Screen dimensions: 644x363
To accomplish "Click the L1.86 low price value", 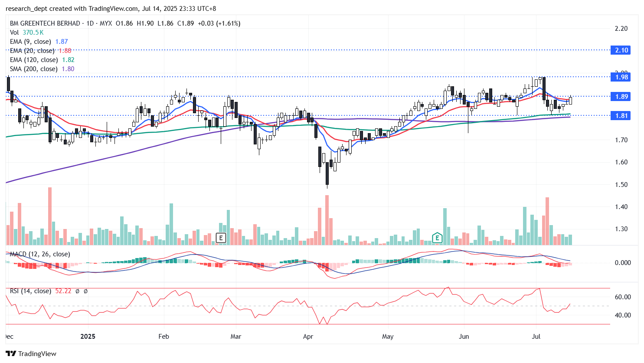I will point(165,23).
